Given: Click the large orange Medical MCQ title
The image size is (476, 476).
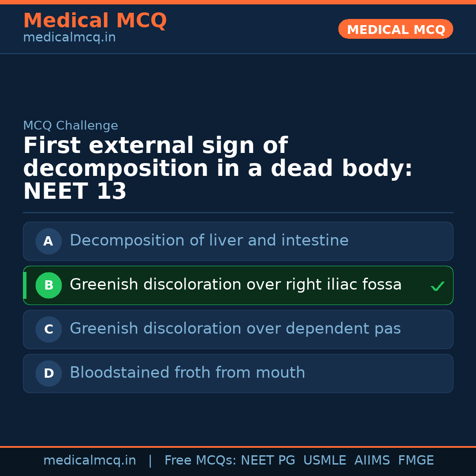Looking at the screenshot, I should coord(95,21).
